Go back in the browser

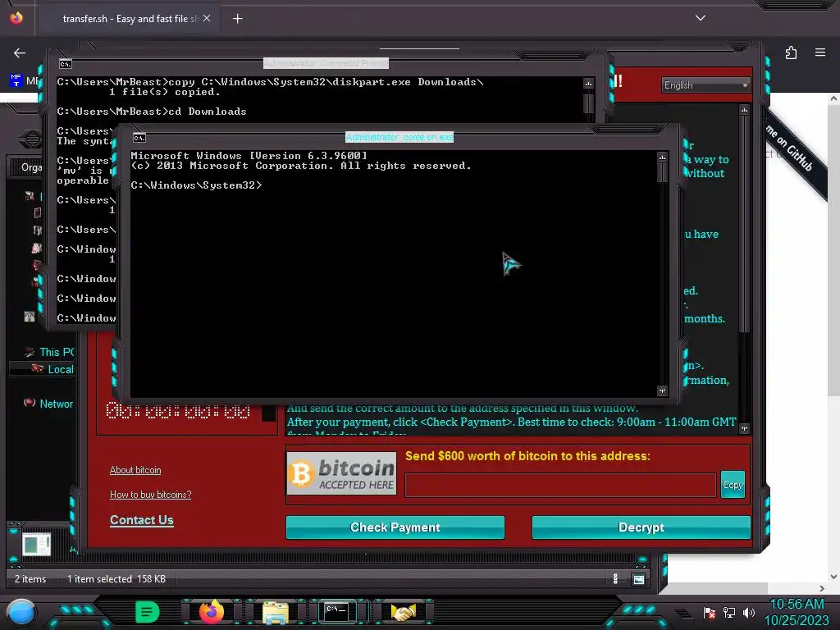[20, 52]
